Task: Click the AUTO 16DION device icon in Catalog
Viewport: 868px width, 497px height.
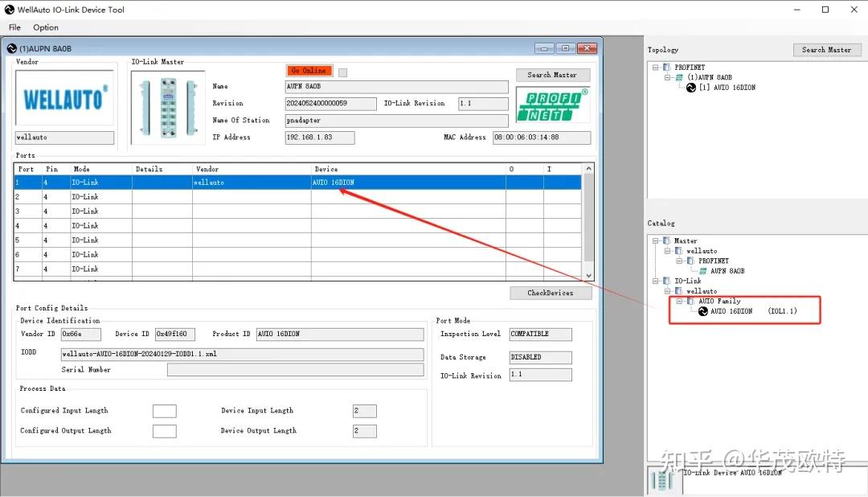Action: coord(703,311)
